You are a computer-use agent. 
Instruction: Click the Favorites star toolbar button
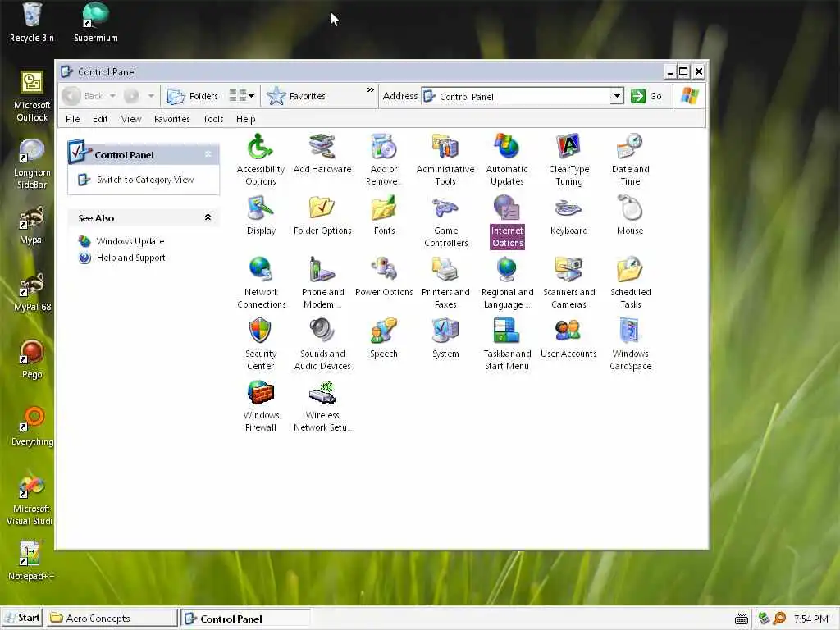tap(297, 96)
